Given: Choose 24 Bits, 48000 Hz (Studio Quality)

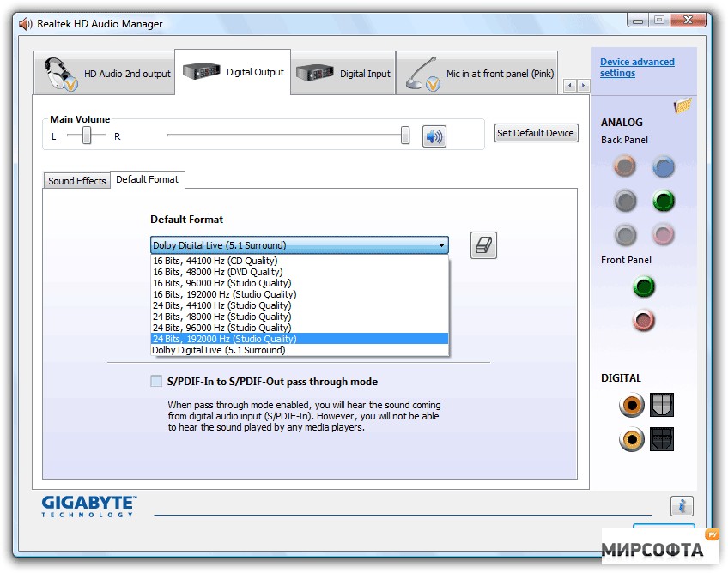Looking at the screenshot, I should [x=300, y=317].
